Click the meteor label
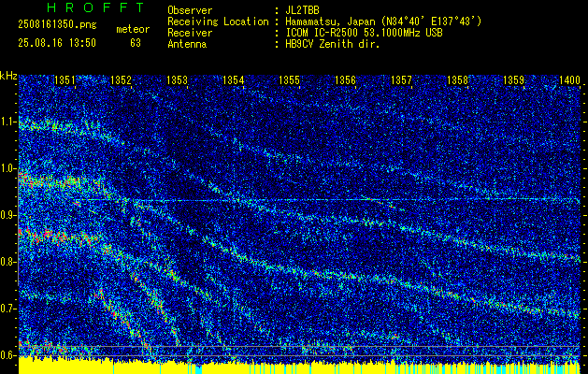 pos(133,29)
